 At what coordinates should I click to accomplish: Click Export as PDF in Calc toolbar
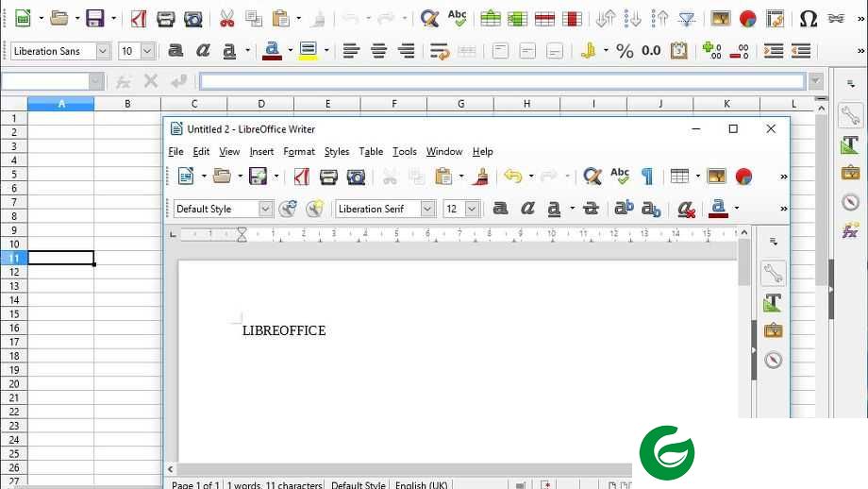point(139,18)
